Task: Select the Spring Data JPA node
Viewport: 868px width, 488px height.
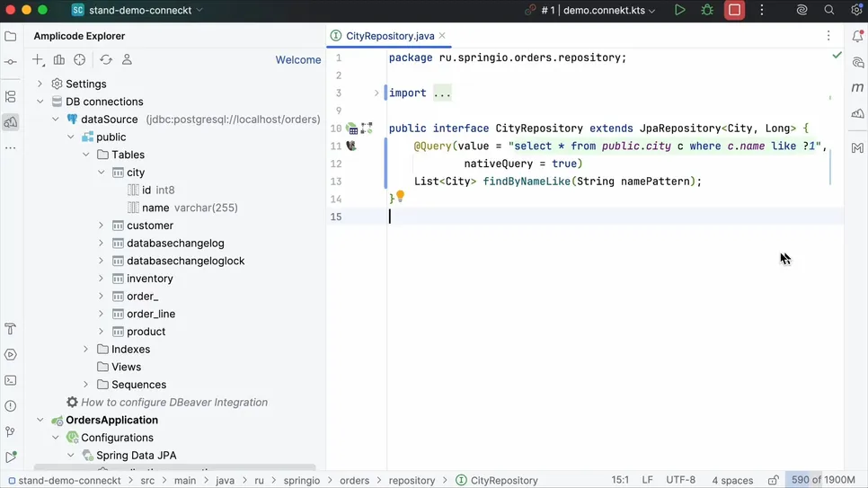Action: (137, 456)
